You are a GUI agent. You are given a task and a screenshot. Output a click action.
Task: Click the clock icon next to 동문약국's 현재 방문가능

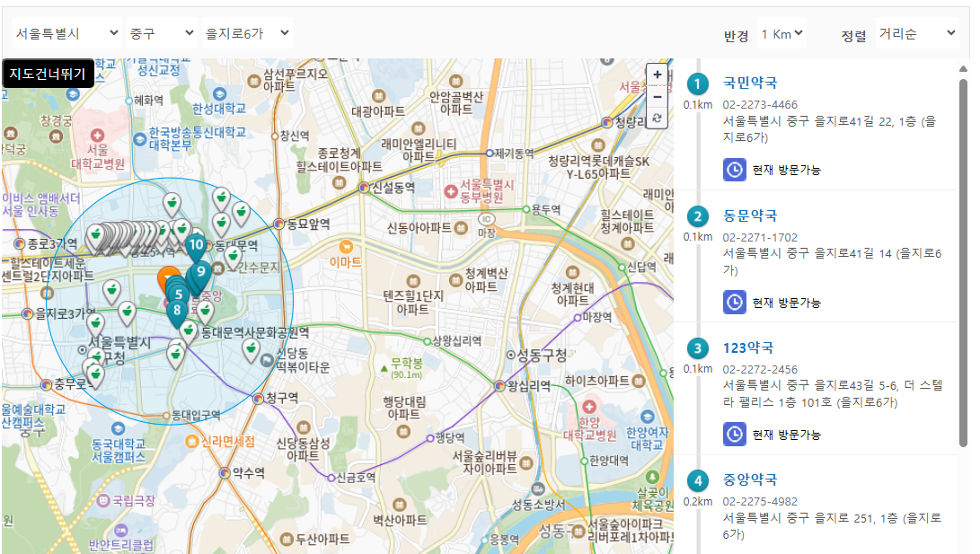(x=733, y=302)
